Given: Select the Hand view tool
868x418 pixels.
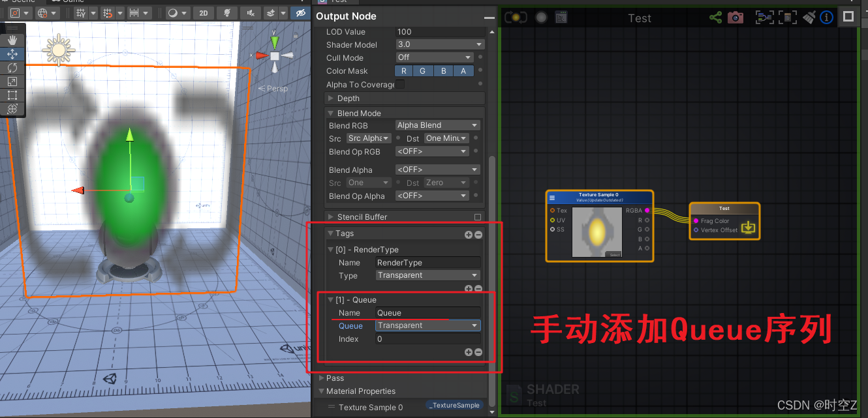Looking at the screenshot, I should point(12,40).
